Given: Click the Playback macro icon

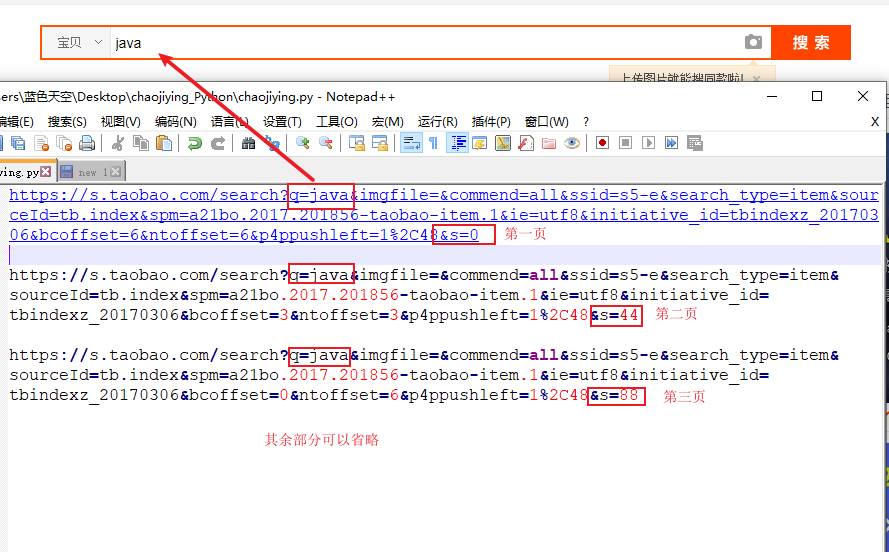Looking at the screenshot, I should (x=649, y=143).
